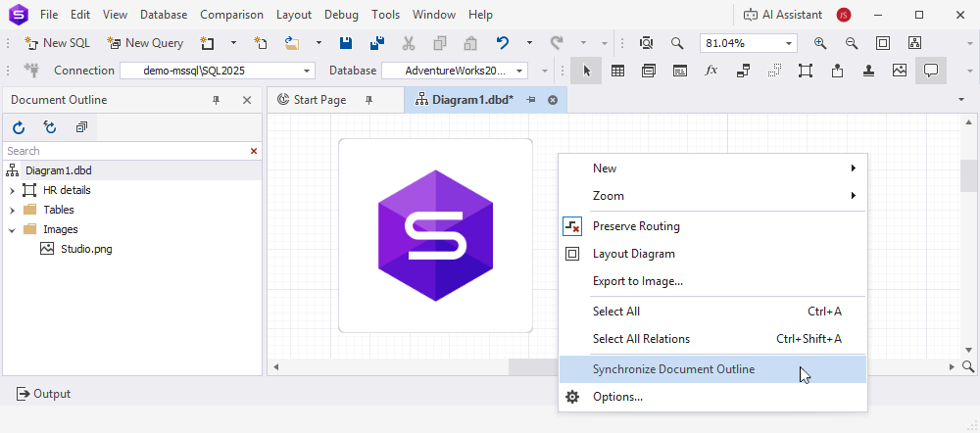Open the new-diagram dropdown arrow
Viewport: 980px width, 433px height.
pos(234,43)
